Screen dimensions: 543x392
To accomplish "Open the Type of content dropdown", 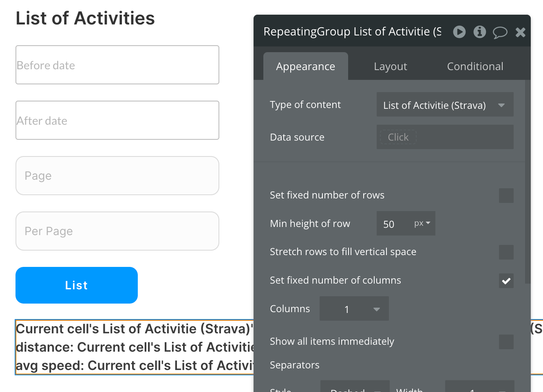I will (x=444, y=105).
